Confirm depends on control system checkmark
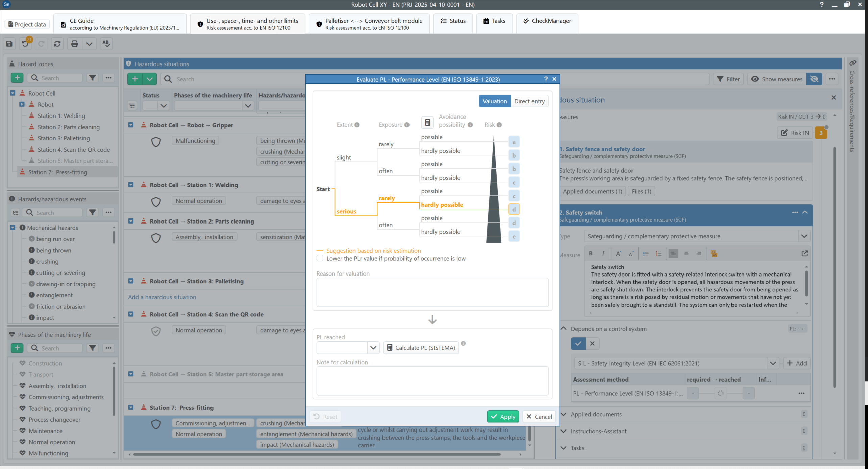Screen dimensions: 868x469 tap(578, 343)
